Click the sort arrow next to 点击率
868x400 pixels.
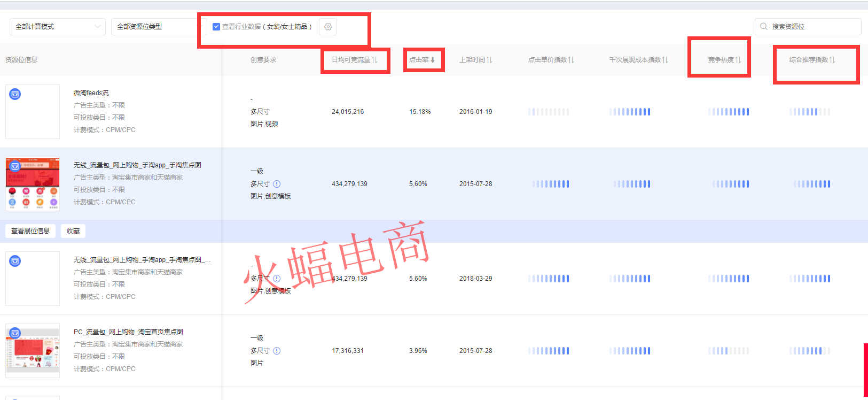[x=433, y=60]
